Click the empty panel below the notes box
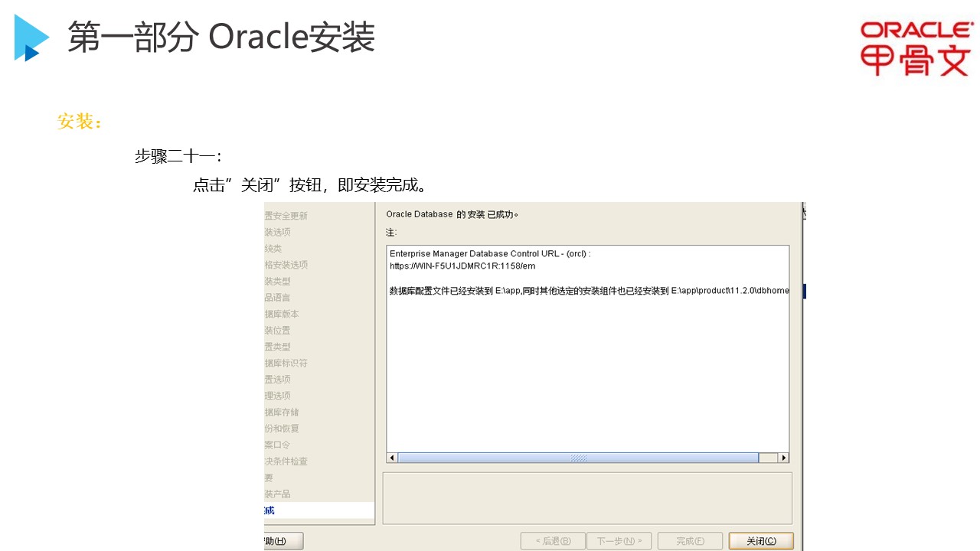The image size is (980, 551). point(587,498)
